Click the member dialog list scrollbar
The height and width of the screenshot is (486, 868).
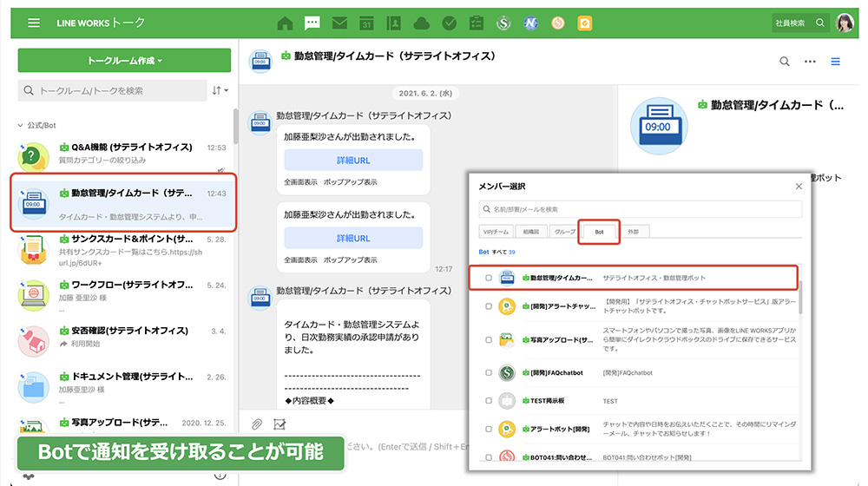point(800,298)
